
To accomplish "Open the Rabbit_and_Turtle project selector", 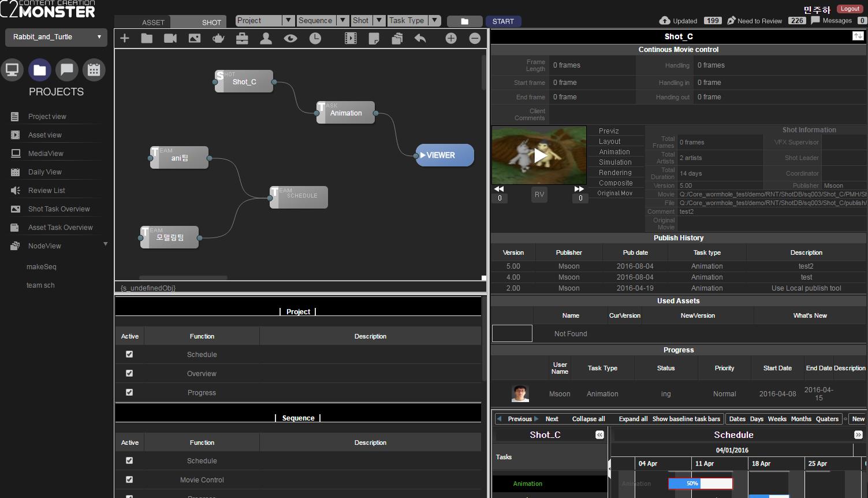I will 57,37.
